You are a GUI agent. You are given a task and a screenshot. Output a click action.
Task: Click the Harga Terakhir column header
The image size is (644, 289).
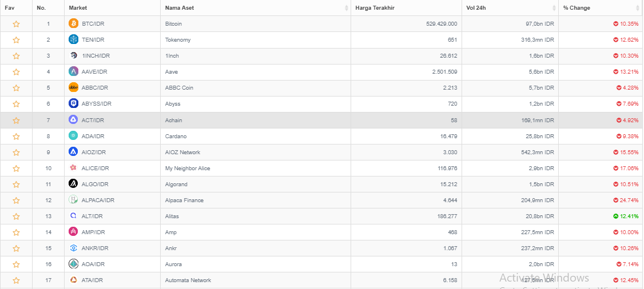coord(375,8)
